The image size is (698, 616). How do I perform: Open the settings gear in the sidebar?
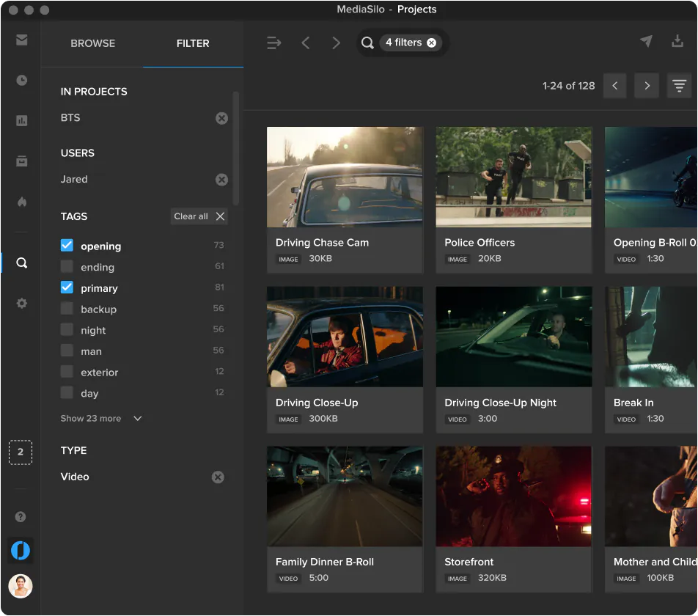[21, 303]
